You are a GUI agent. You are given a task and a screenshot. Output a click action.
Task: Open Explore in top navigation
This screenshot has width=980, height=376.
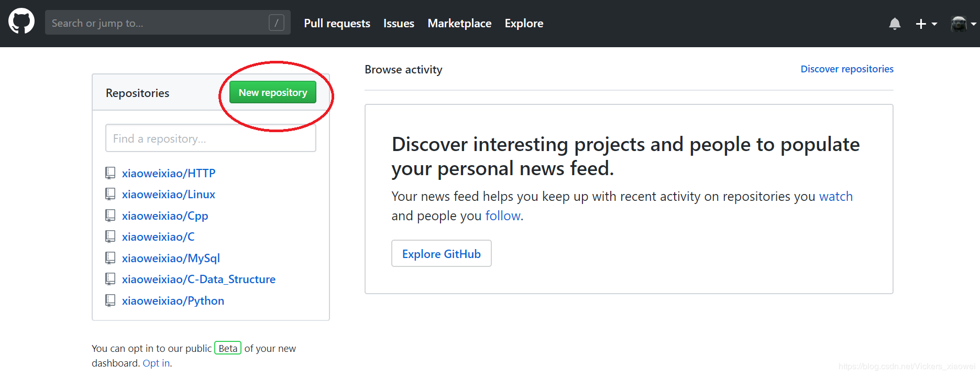[524, 24]
